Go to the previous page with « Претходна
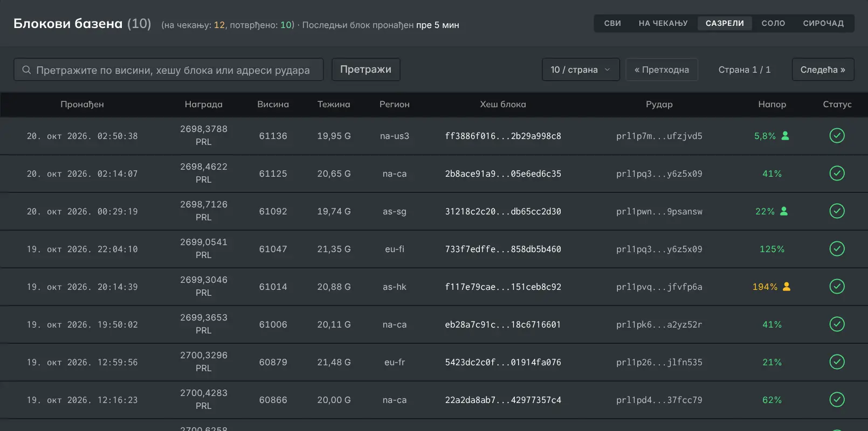Screen dimensions: 868x431 click(x=662, y=69)
